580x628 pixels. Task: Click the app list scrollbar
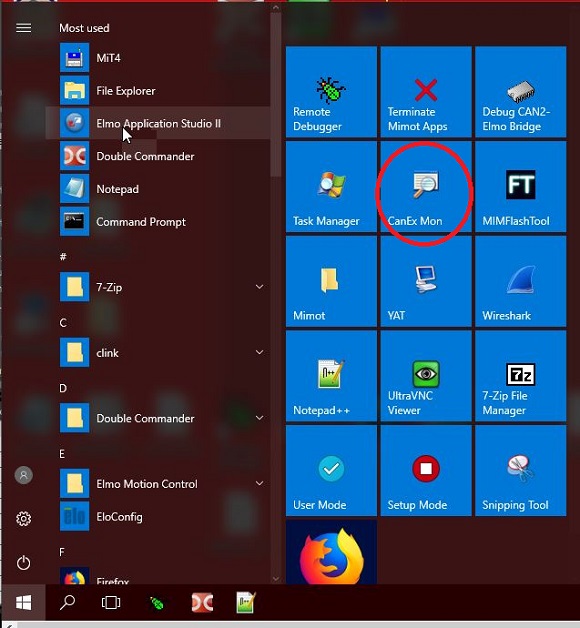click(x=276, y=95)
